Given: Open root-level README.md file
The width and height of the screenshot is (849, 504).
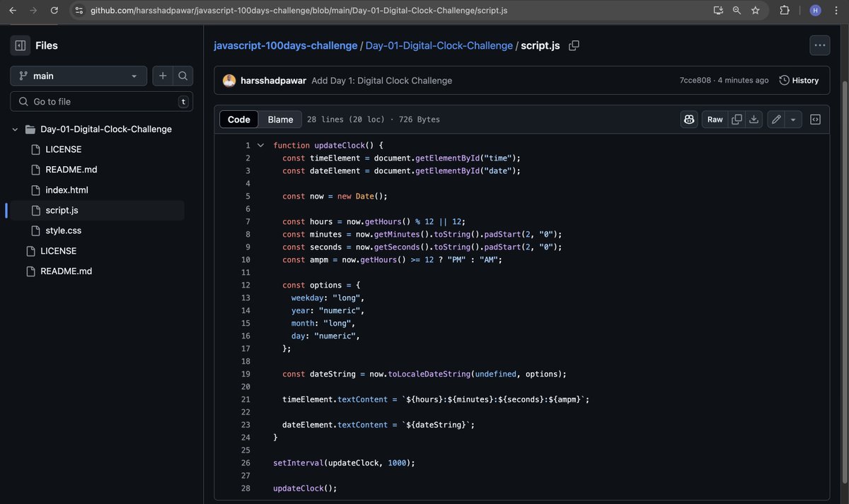Looking at the screenshot, I should (x=67, y=271).
